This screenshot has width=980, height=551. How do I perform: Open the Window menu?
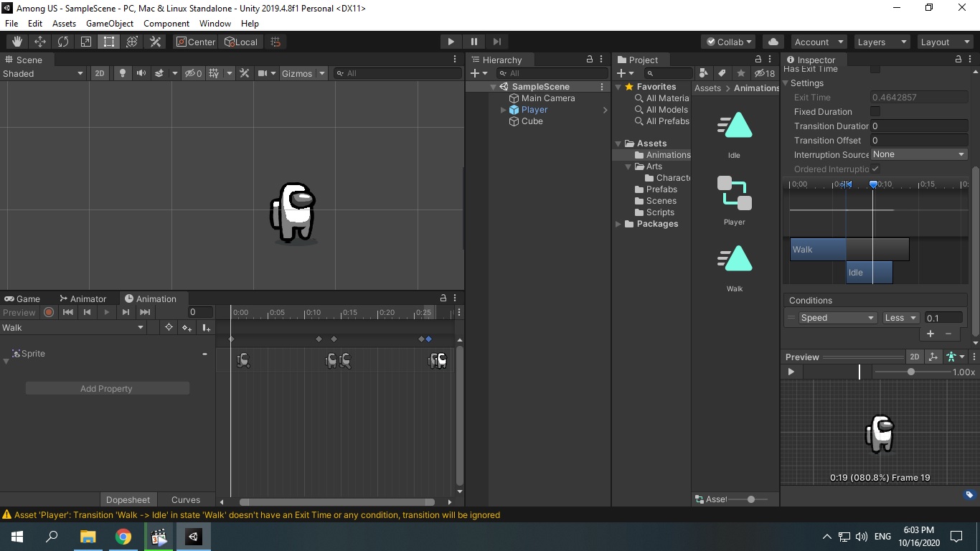[x=215, y=23]
